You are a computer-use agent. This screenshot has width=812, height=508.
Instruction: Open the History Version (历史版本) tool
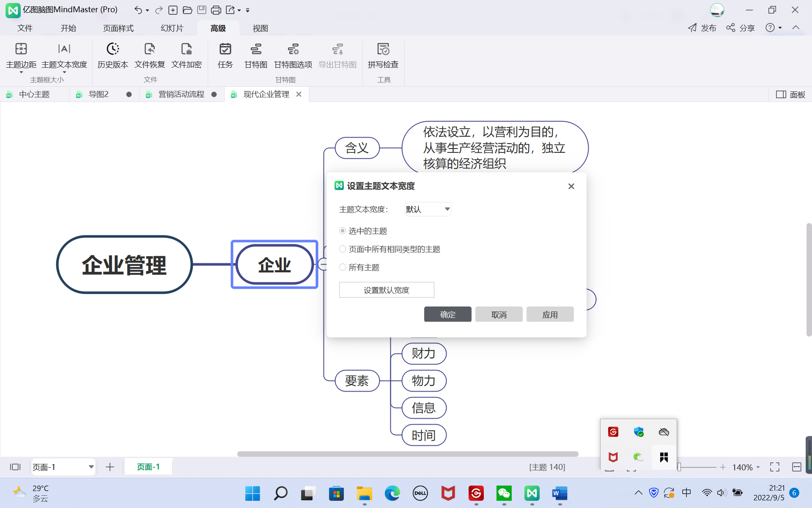pos(112,50)
